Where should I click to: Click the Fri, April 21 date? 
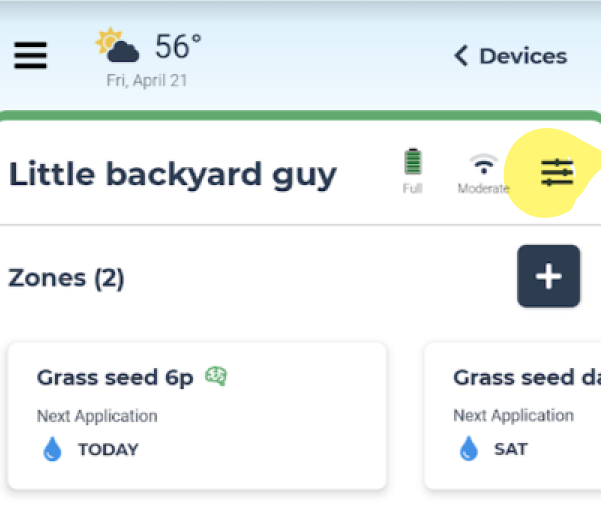[147, 81]
